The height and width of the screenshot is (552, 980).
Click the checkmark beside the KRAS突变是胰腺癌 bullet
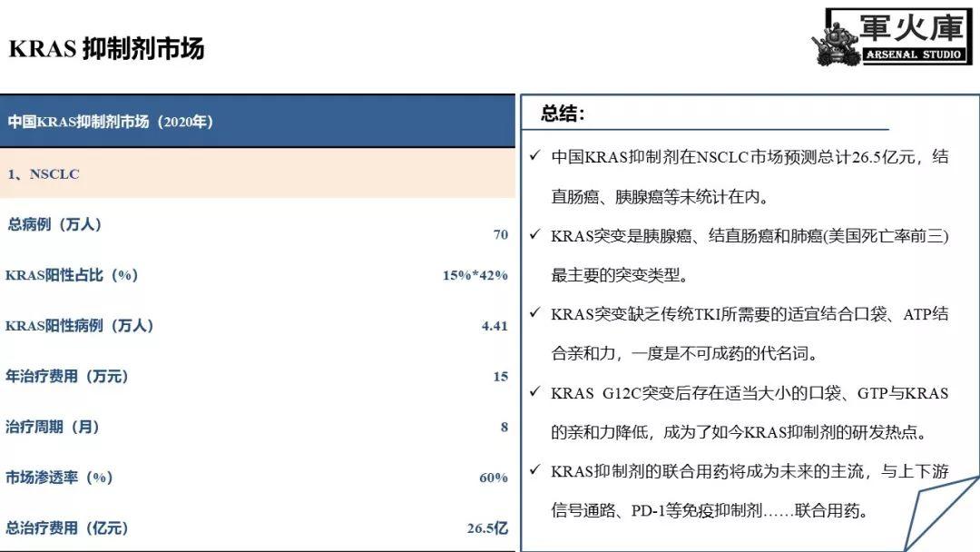click(535, 236)
